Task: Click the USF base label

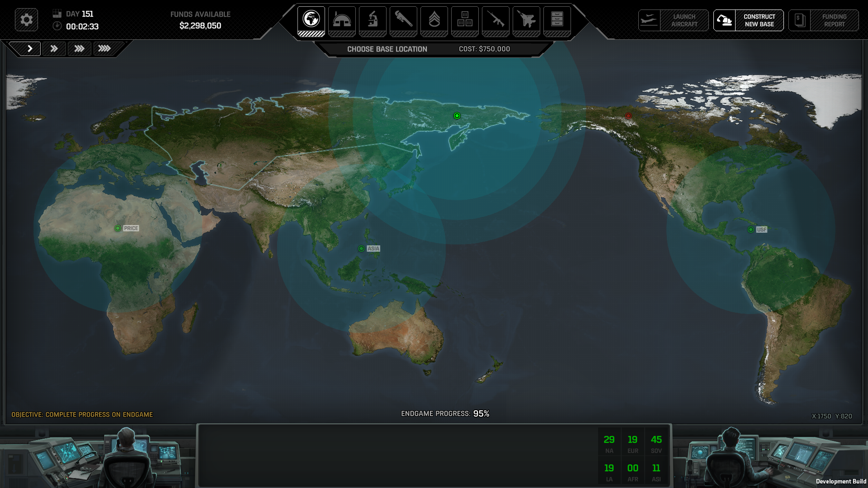Action: (x=762, y=230)
